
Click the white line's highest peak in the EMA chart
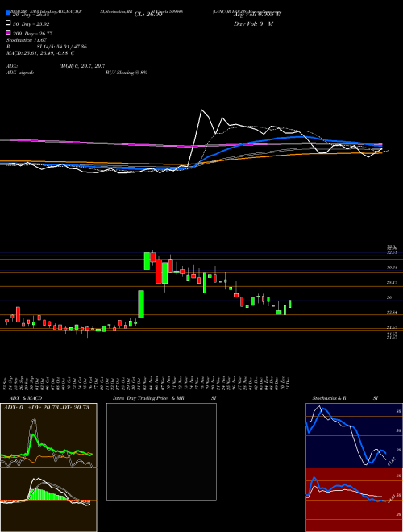coord(201,110)
